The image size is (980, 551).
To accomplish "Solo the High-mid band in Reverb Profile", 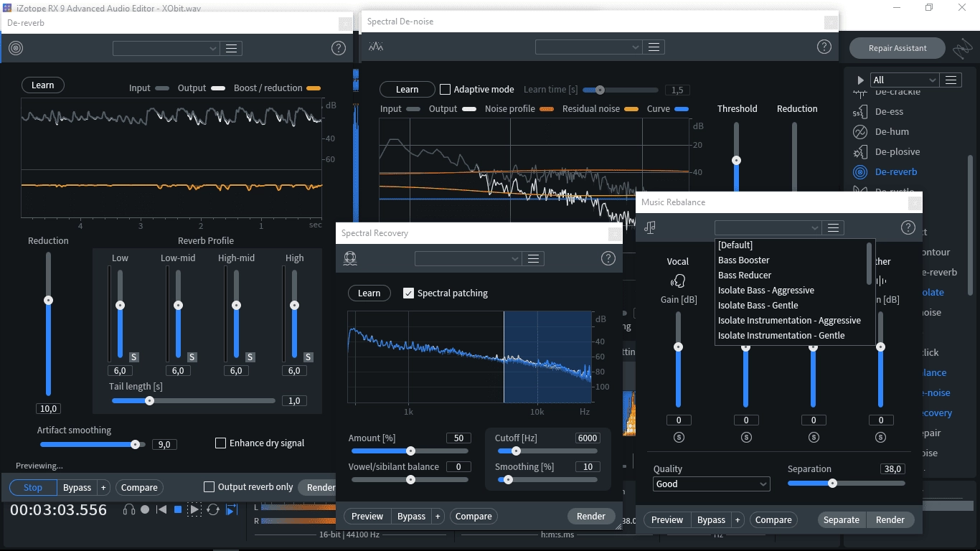I will pyautogui.click(x=250, y=357).
